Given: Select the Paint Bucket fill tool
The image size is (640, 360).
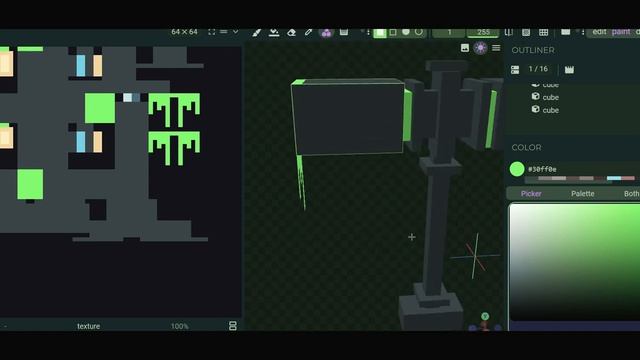Looking at the screenshot, I should click(274, 32).
